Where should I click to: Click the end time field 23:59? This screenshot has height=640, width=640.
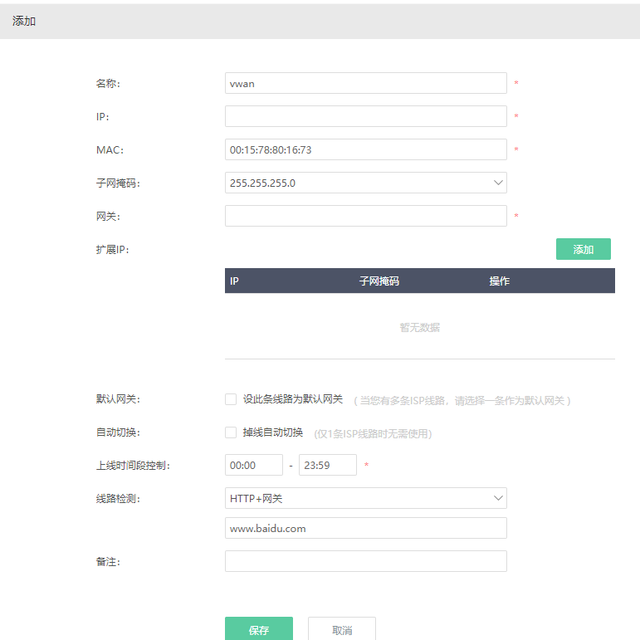point(328,465)
